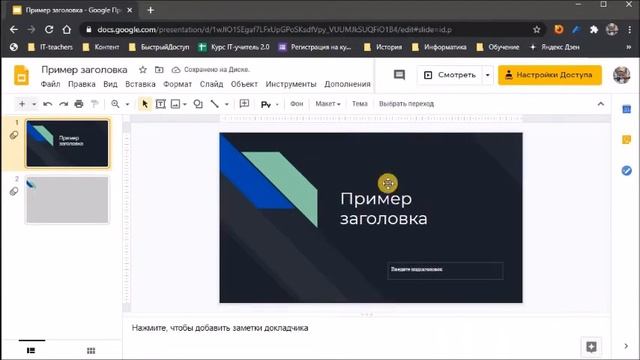640x360 pixels.
Task: Click the Pv input tools icon
Action: [266, 104]
